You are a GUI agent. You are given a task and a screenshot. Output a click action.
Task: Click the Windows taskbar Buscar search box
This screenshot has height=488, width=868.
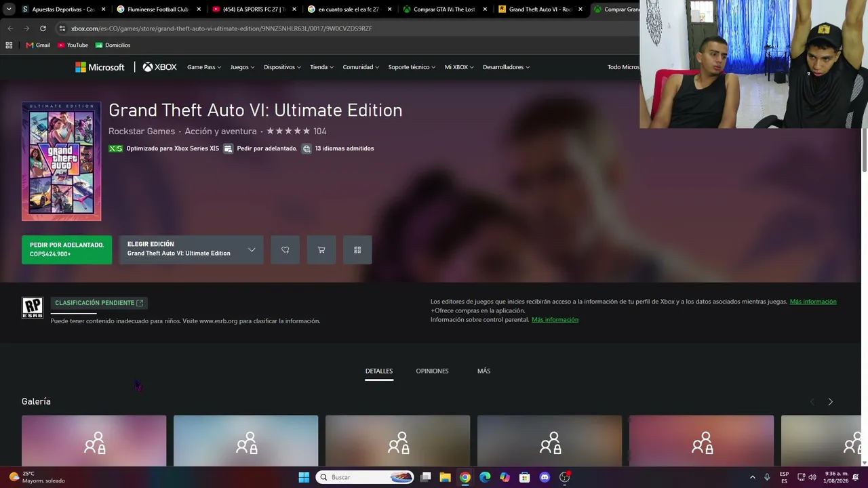coord(366,477)
